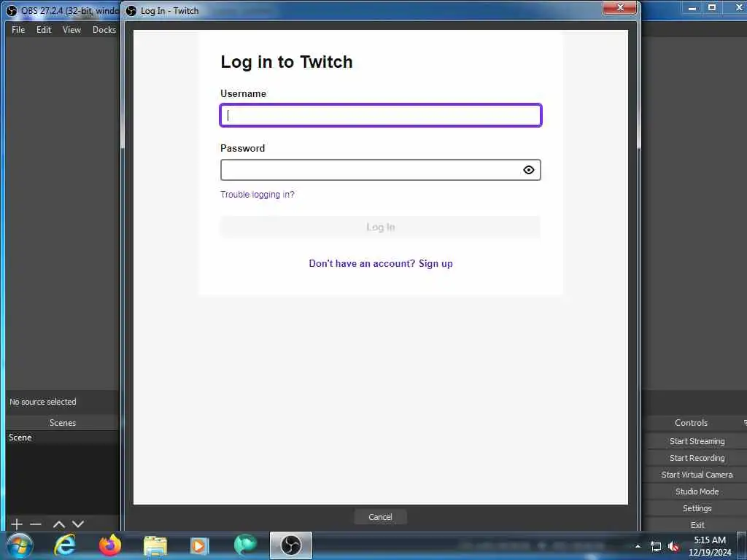Click the OBS logo in main window title bar
747x560 pixels.
[x=12, y=10]
